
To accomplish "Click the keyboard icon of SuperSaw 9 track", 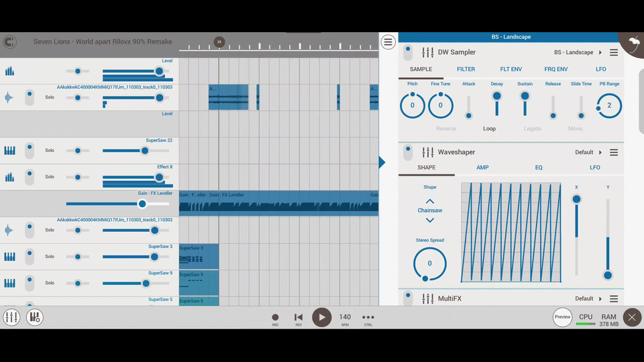I will (9, 283).
